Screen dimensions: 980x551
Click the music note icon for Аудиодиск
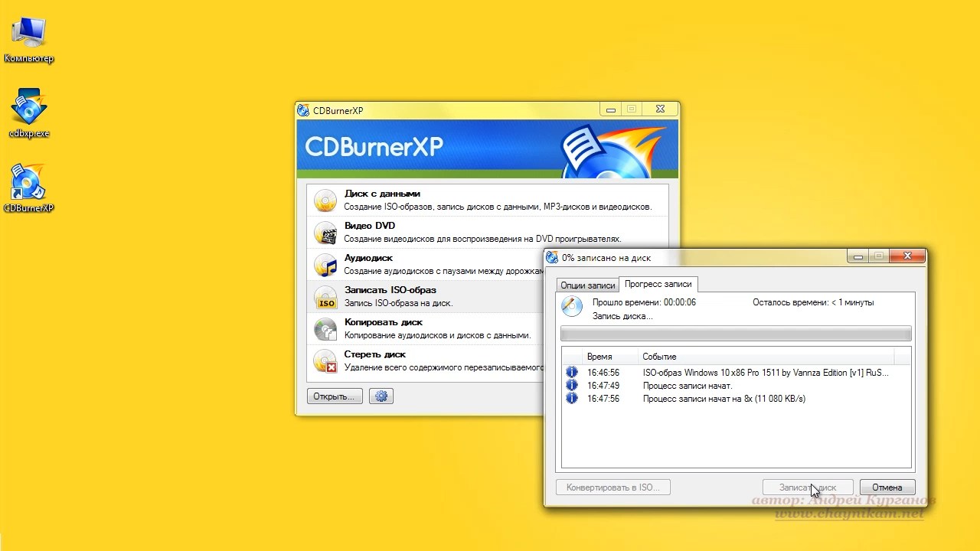click(325, 265)
